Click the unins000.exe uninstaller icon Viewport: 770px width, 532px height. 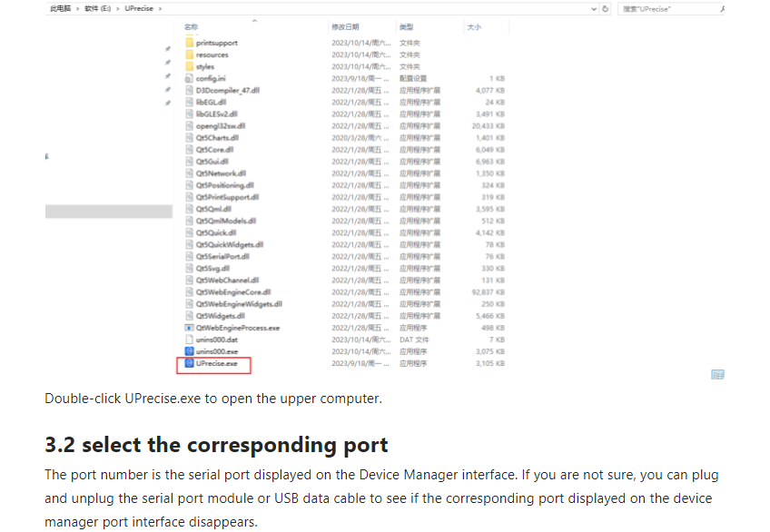190,351
